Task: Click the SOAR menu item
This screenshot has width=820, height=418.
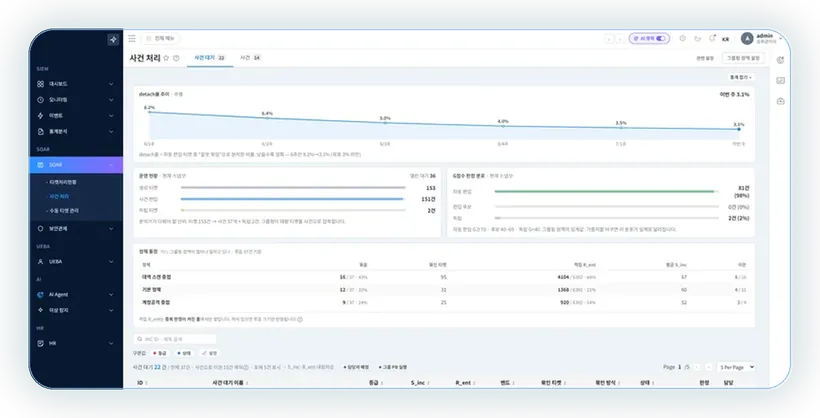Action: pos(76,165)
